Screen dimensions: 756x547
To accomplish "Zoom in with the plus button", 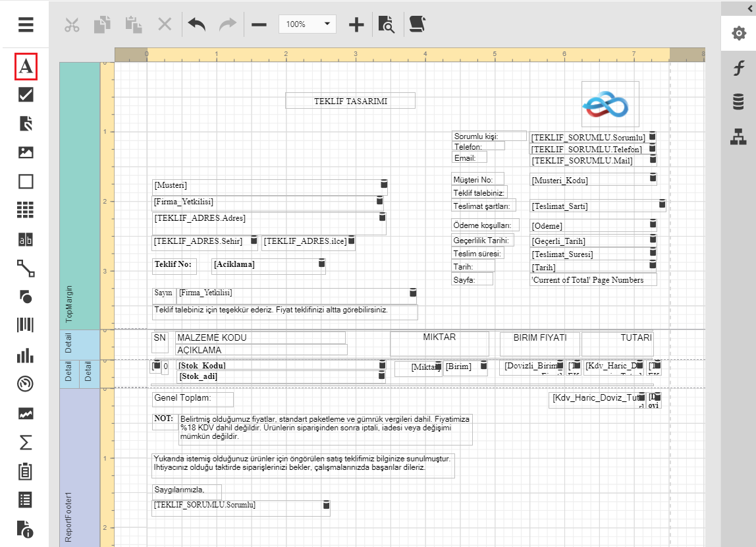I will tap(356, 25).
